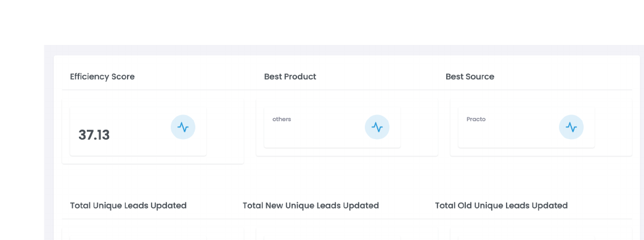Click the Best Product pulse icon
This screenshot has width=644, height=240.
click(377, 127)
